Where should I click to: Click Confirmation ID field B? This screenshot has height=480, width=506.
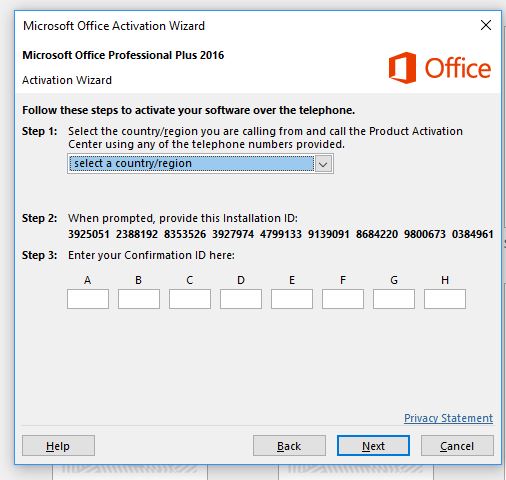(x=139, y=299)
